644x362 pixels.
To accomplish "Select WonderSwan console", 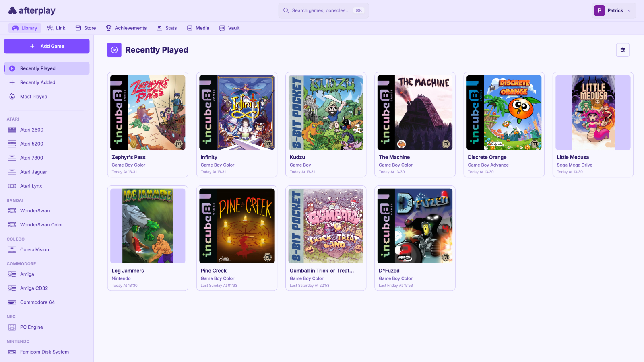I will (47, 211).
